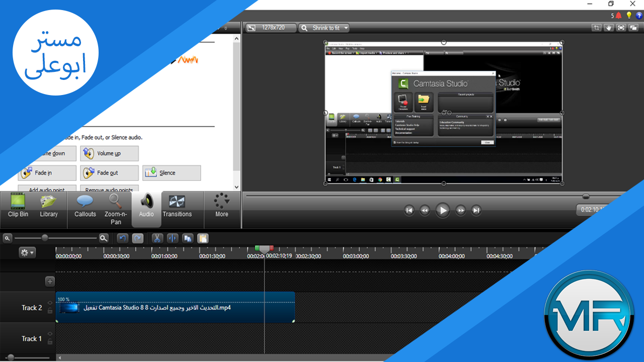Add a new track with plus button
This screenshot has width=644, height=362.
click(49, 282)
